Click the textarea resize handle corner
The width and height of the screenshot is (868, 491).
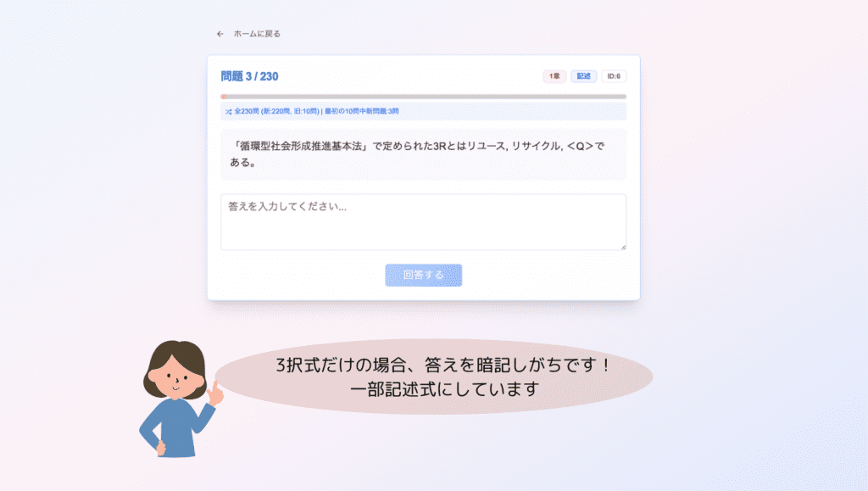tap(623, 247)
